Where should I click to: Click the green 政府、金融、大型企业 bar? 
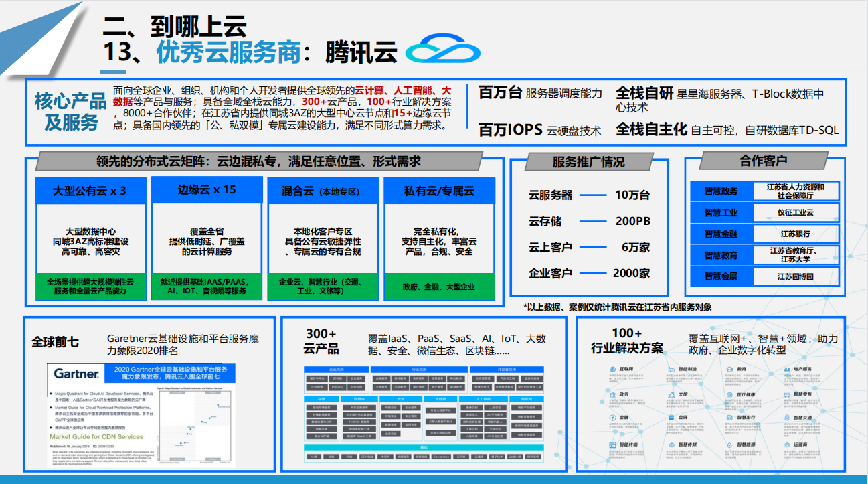[x=439, y=287]
